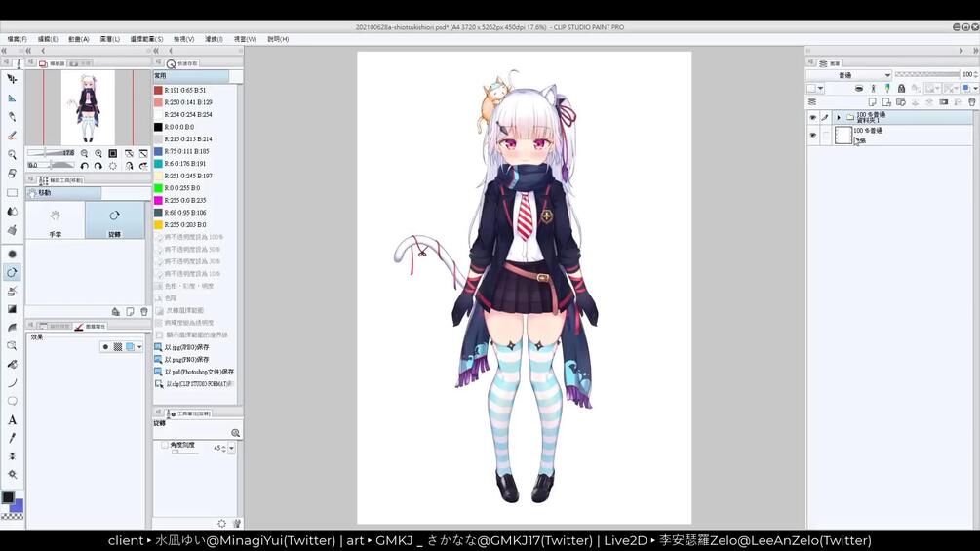Open the 圖層(L) menu
The height and width of the screenshot is (551, 980).
[109, 39]
